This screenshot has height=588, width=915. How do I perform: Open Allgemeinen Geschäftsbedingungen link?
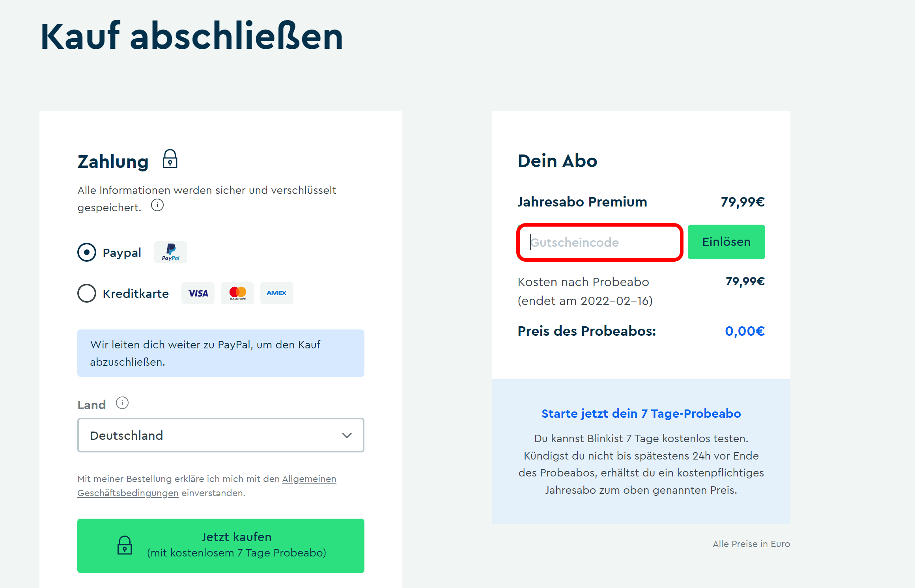point(207,486)
